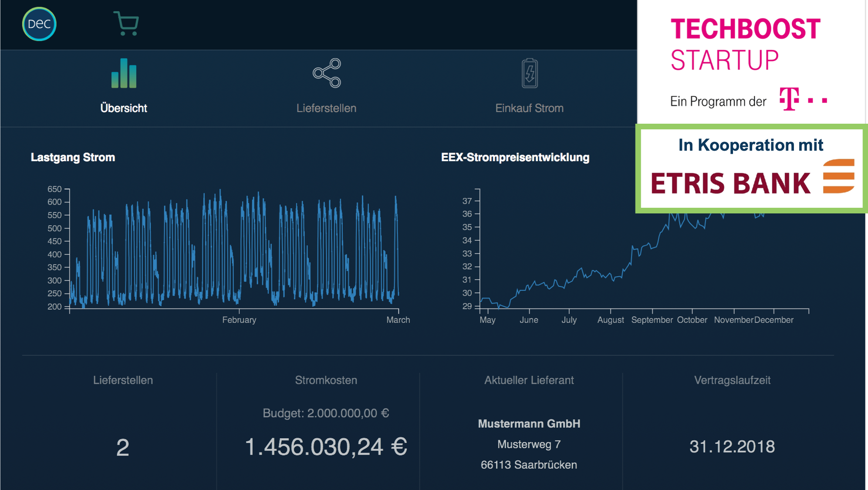Image resolution: width=868 pixels, height=490 pixels.
Task: Open the shopping cart icon
Action: coord(126,24)
